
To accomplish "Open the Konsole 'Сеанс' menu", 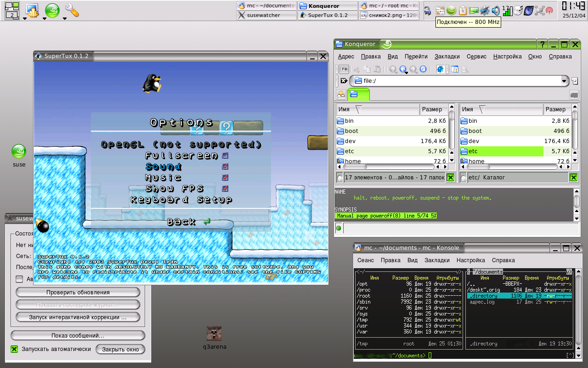I will [366, 260].
